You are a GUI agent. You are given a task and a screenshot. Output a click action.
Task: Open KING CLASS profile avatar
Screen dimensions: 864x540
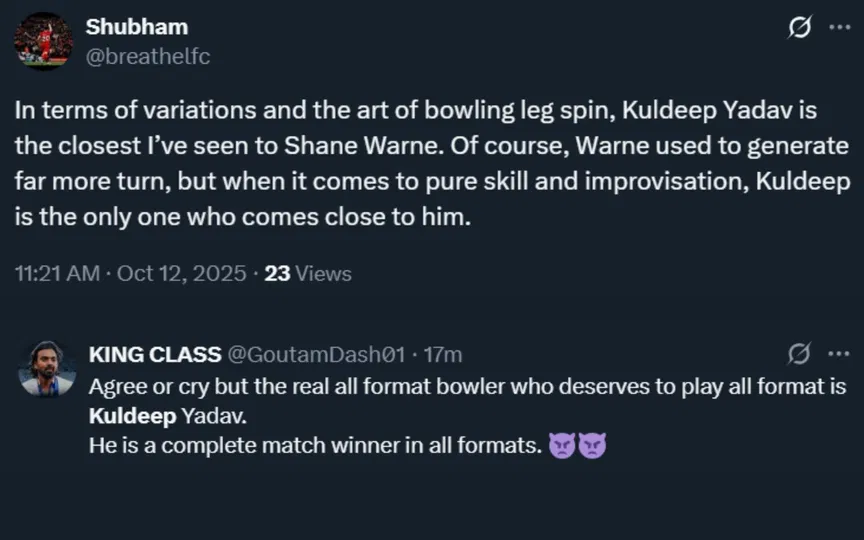[x=46, y=369]
